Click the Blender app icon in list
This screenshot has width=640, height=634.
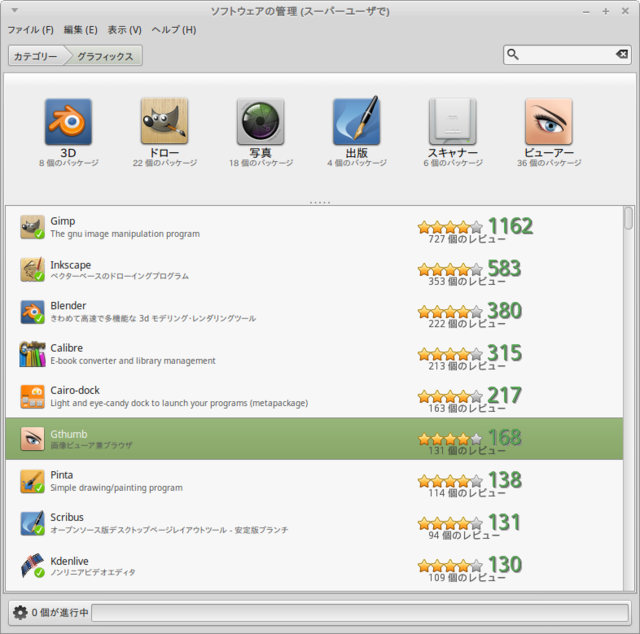click(32, 312)
